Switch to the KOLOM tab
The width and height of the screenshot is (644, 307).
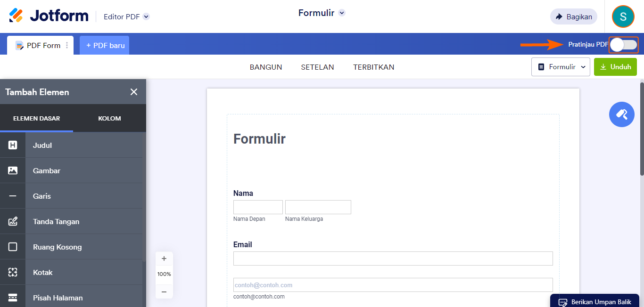coord(109,118)
